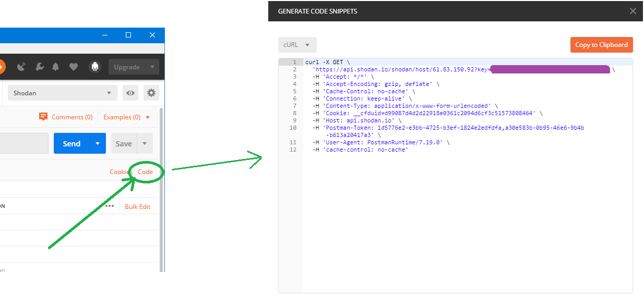Open the Upgrade dropdown arrow

pyautogui.click(x=152, y=67)
